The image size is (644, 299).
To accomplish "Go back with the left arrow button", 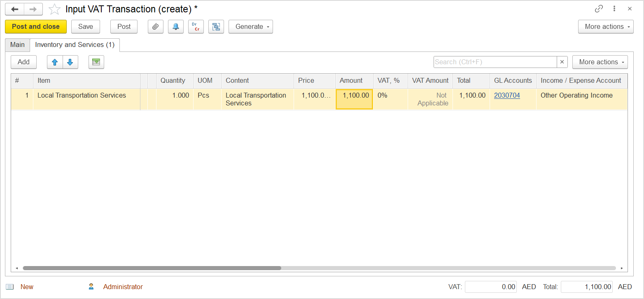I will pos(14,9).
